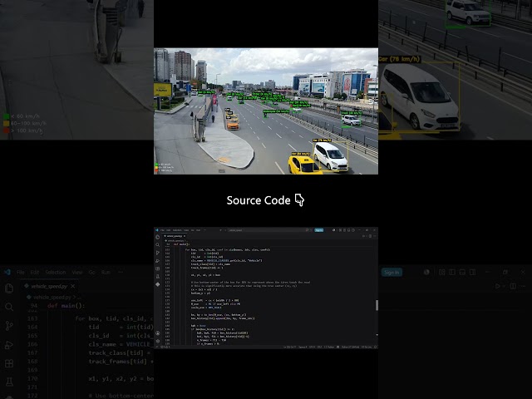Open Run and Debug in large dimmed sidebar
The height and width of the screenshot is (399, 532).
[x=9, y=345]
